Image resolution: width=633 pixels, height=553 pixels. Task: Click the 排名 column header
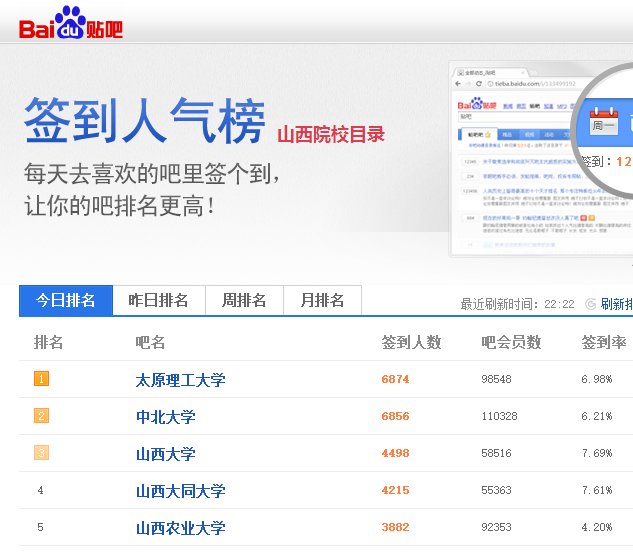(48, 342)
